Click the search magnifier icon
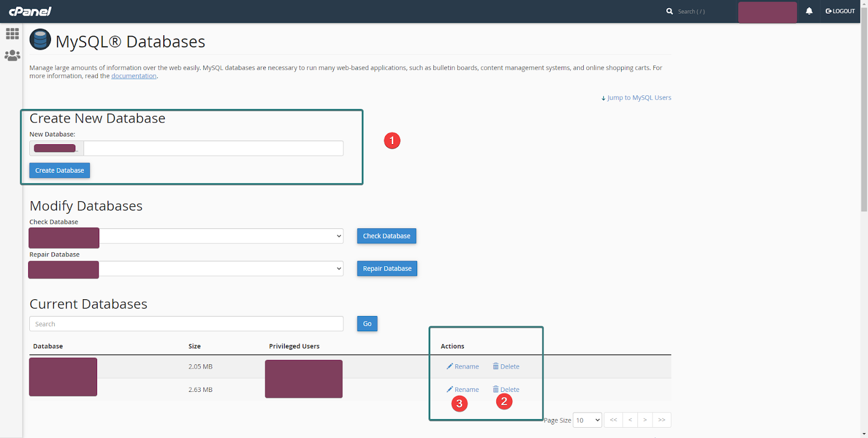 pos(669,11)
